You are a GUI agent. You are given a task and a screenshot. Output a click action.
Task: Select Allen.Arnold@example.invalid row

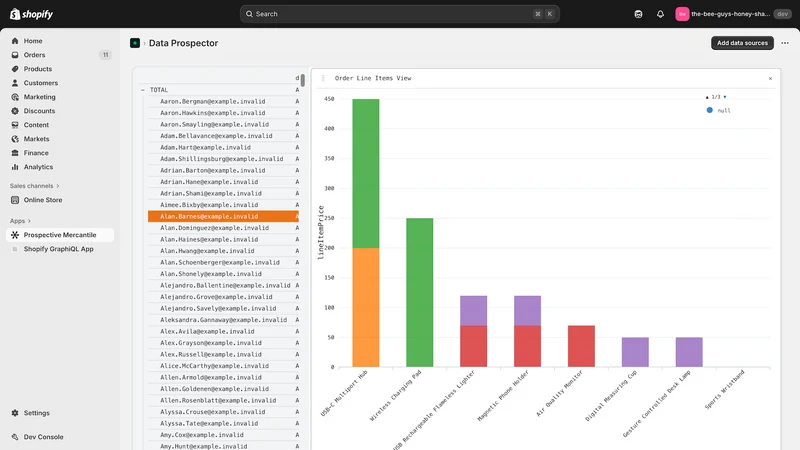[223, 378]
